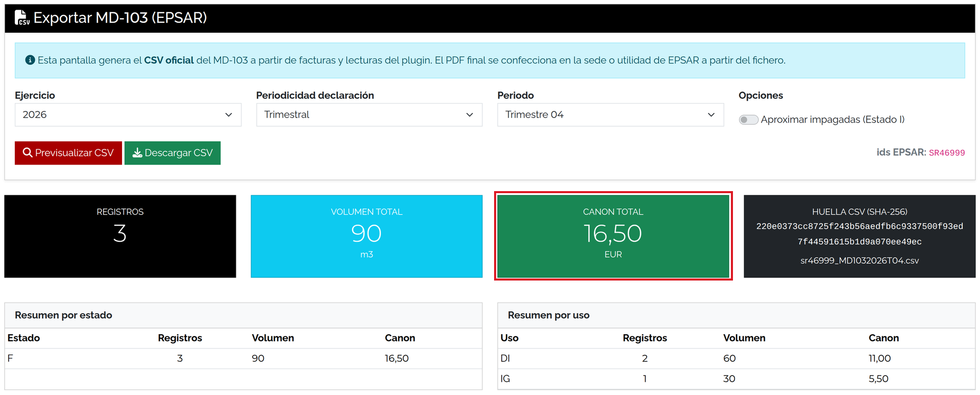The height and width of the screenshot is (395, 980).
Task: Click the CANON TOTAL 16,50 EUR card
Action: point(613,236)
